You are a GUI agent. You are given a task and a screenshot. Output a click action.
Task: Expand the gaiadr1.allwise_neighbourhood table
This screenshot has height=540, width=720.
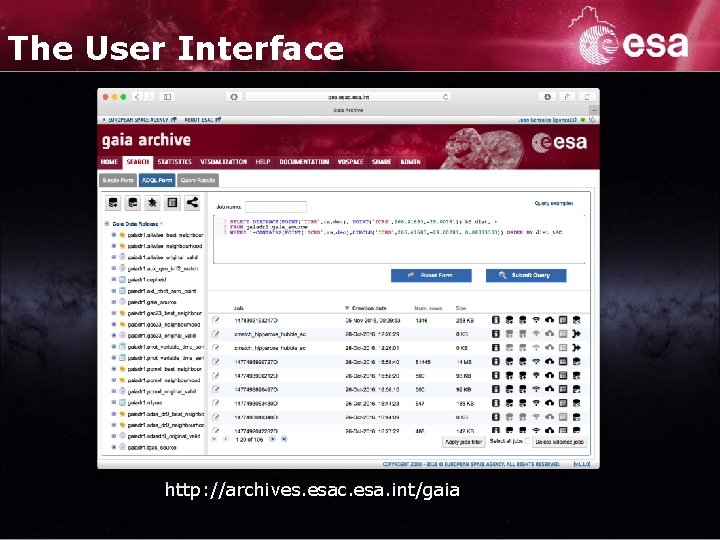click(114, 246)
